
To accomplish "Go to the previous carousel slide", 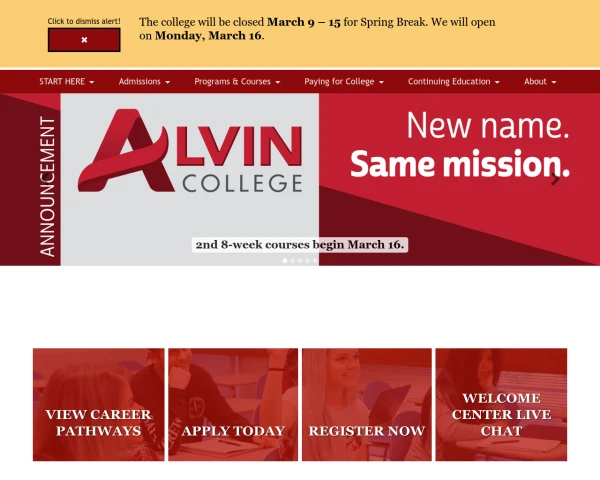I will pos(45,177).
